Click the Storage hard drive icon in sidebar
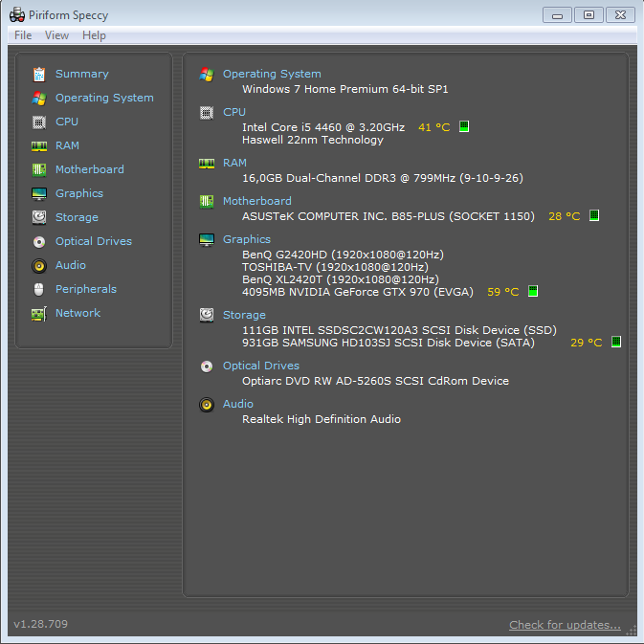The image size is (644, 644). (39, 217)
